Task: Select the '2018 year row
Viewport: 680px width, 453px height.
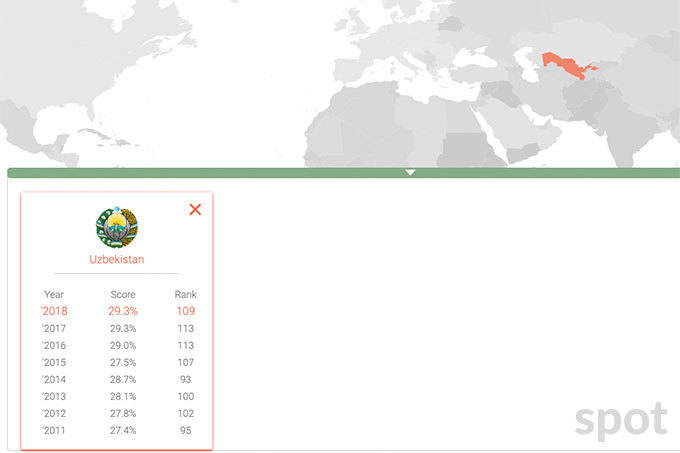Action: tap(54, 311)
